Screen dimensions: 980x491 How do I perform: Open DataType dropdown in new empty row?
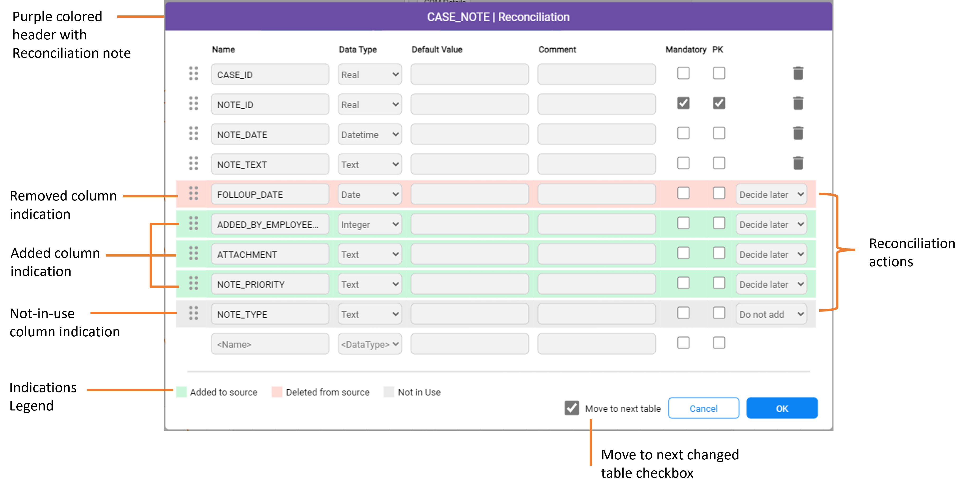click(x=369, y=344)
